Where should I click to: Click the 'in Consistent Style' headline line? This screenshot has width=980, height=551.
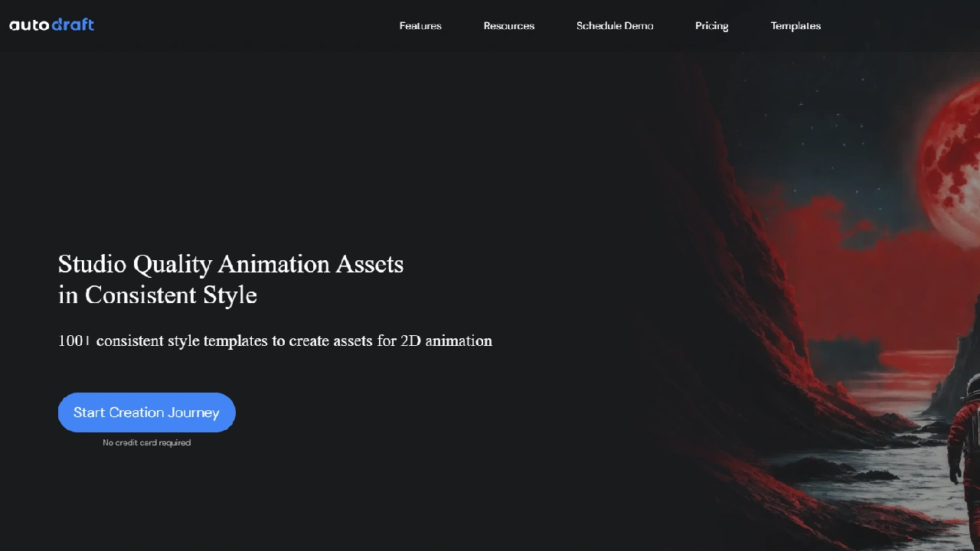coord(158,295)
